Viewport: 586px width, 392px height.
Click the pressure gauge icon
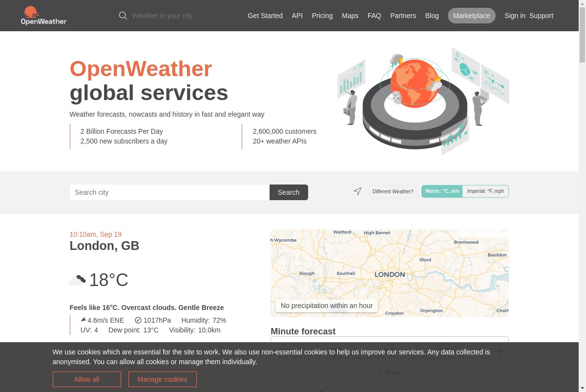tap(138, 320)
